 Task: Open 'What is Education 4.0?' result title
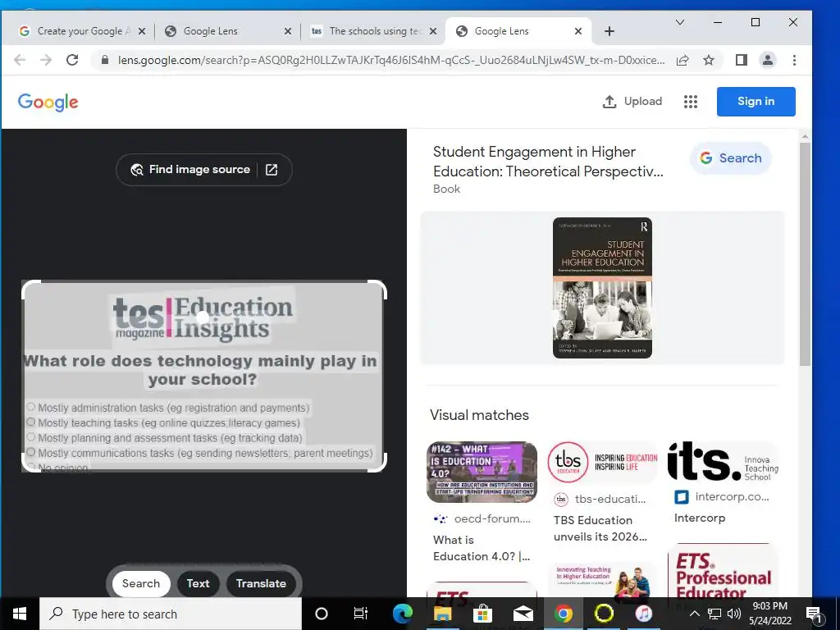pyautogui.click(x=482, y=548)
